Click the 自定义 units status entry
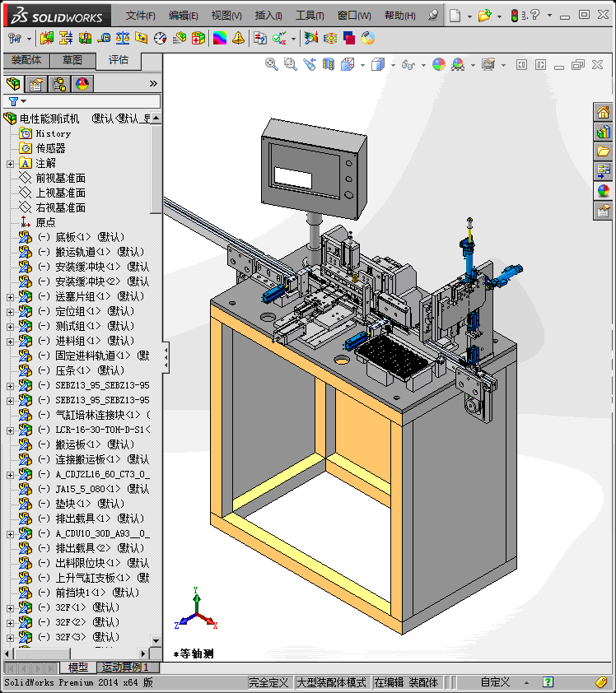The image size is (616, 693). pyautogui.click(x=495, y=682)
